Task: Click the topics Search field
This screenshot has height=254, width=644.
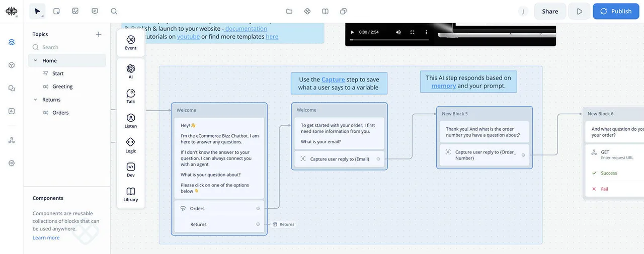Action: click(67, 47)
